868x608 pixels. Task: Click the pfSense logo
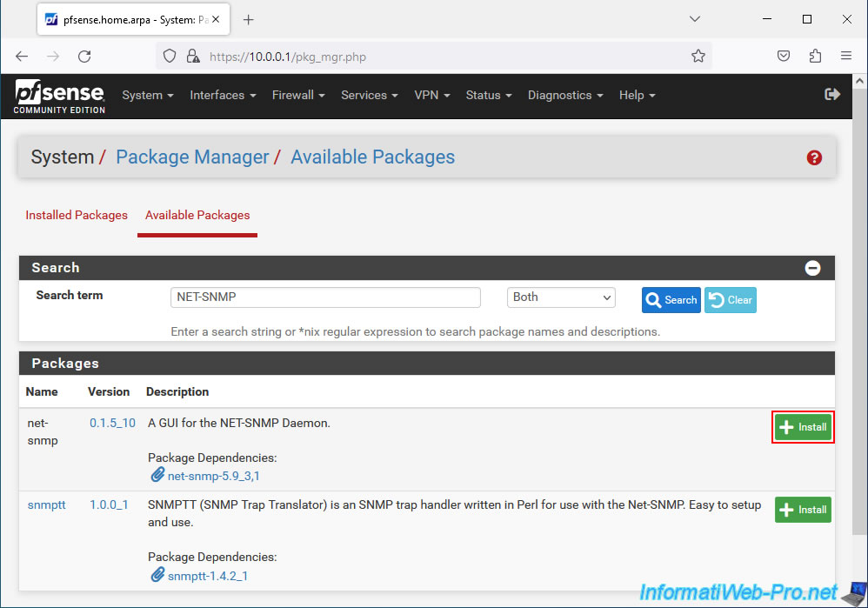coord(59,97)
